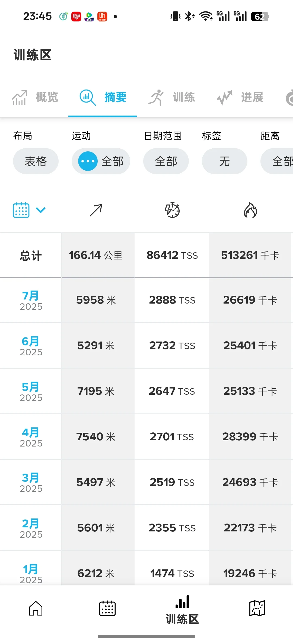Viewport: 293px width, 644px height.
Task: Select the 4月 2025 row
Action: click(146, 437)
